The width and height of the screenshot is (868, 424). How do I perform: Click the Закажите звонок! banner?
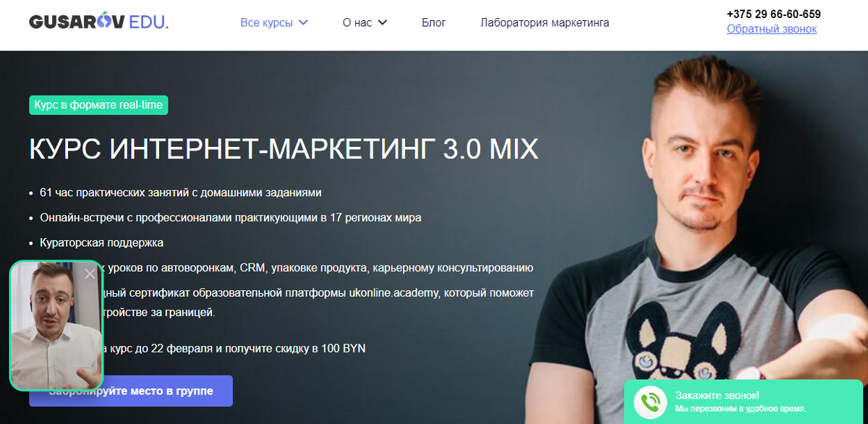(746, 402)
